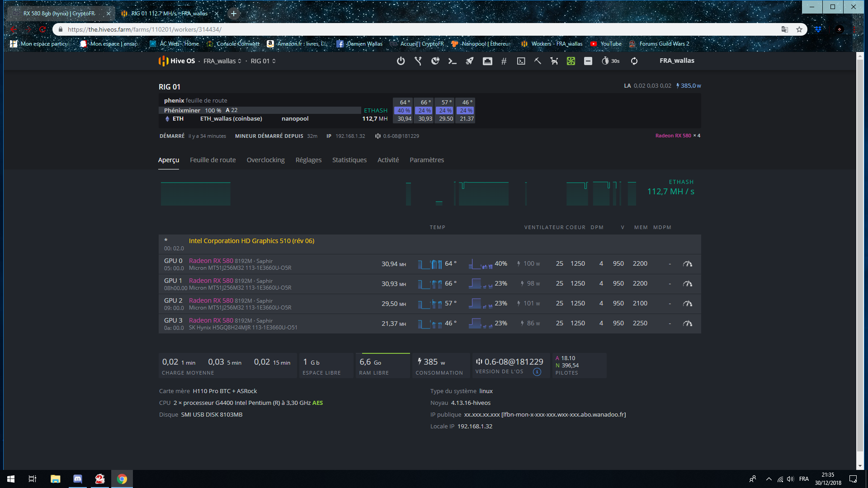Screen dimensions: 868x488
Task: Open the Hive shell terminal icon
Action: click(x=521, y=61)
